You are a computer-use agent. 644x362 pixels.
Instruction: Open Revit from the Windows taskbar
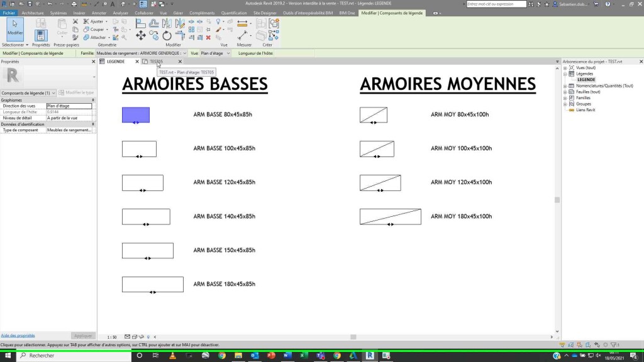370,356
